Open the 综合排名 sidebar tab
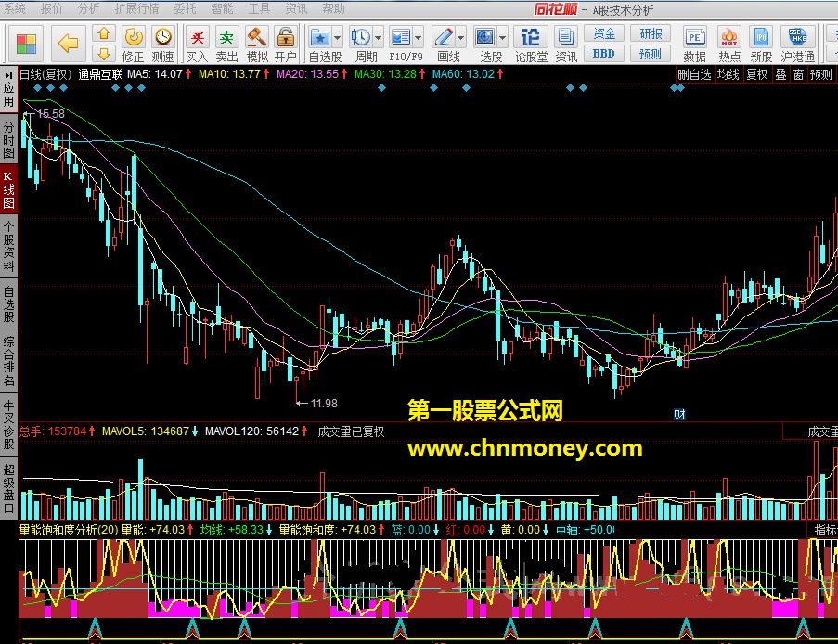838x644 pixels. pos(8,361)
